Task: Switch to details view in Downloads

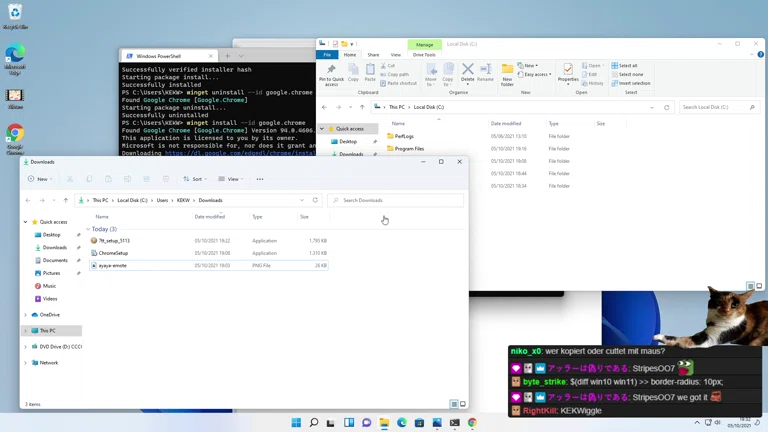Action: pos(454,404)
